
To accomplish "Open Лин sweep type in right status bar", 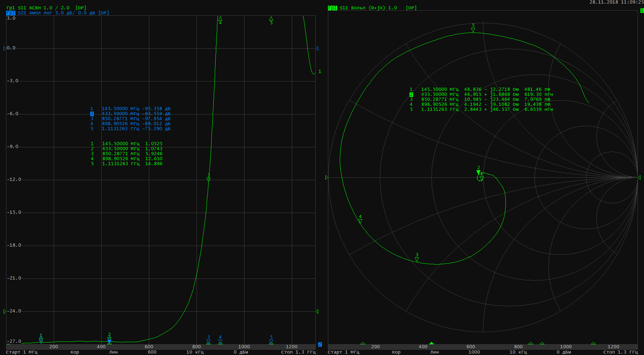I will (434, 352).
